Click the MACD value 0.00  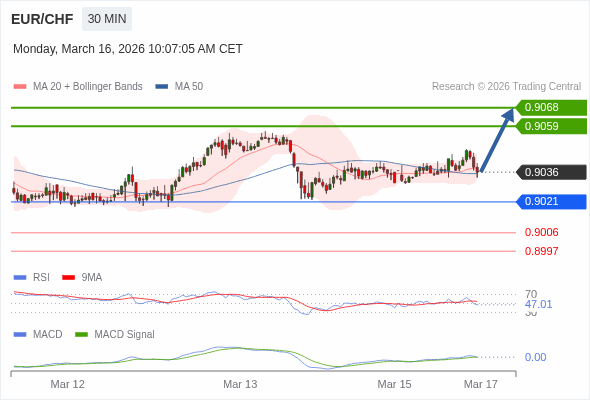coord(535,357)
